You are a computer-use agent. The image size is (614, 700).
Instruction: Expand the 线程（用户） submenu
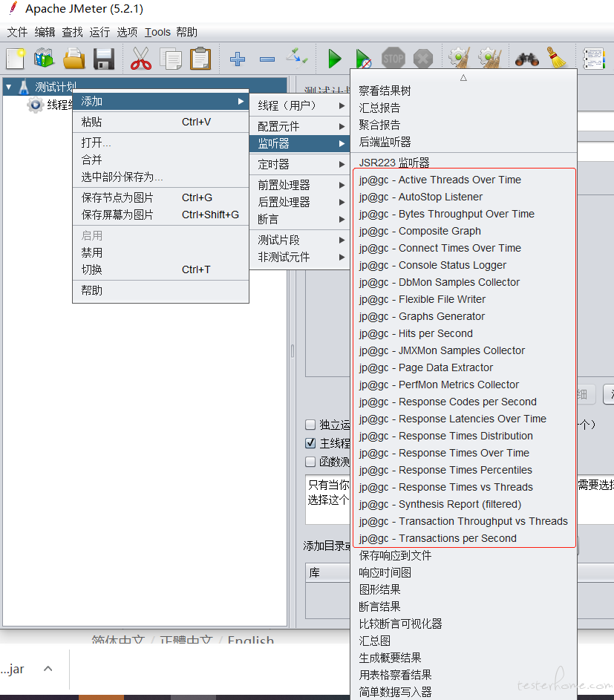300,106
